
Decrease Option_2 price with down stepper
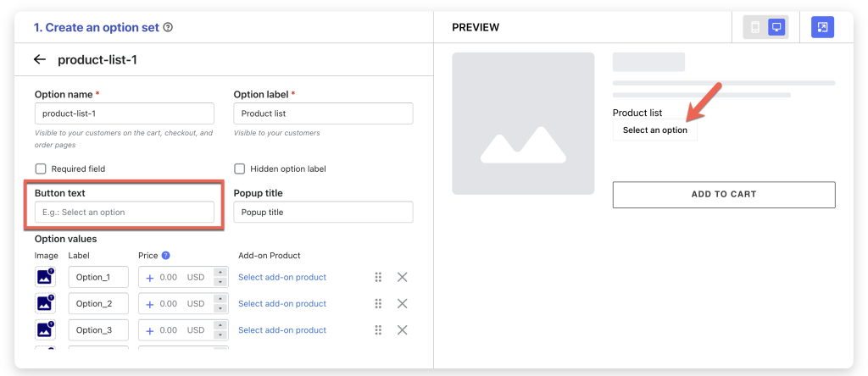point(220,308)
